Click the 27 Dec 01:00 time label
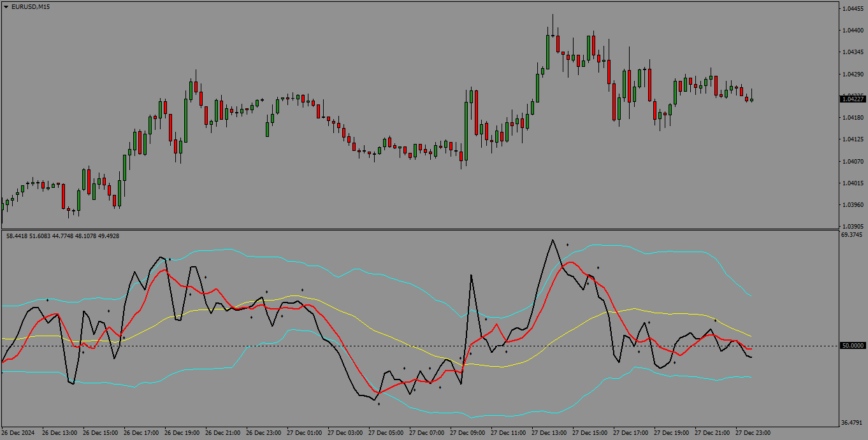 305,433
